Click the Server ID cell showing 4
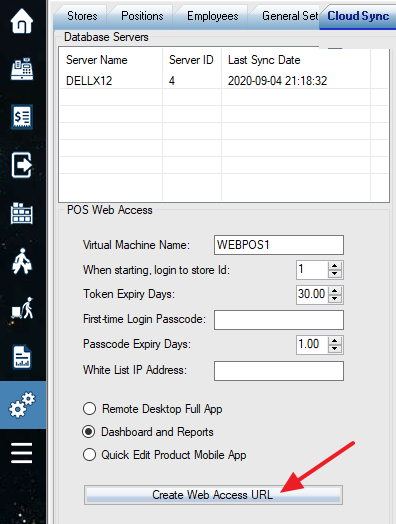Viewport: 396px width, 524px height. coord(172,81)
